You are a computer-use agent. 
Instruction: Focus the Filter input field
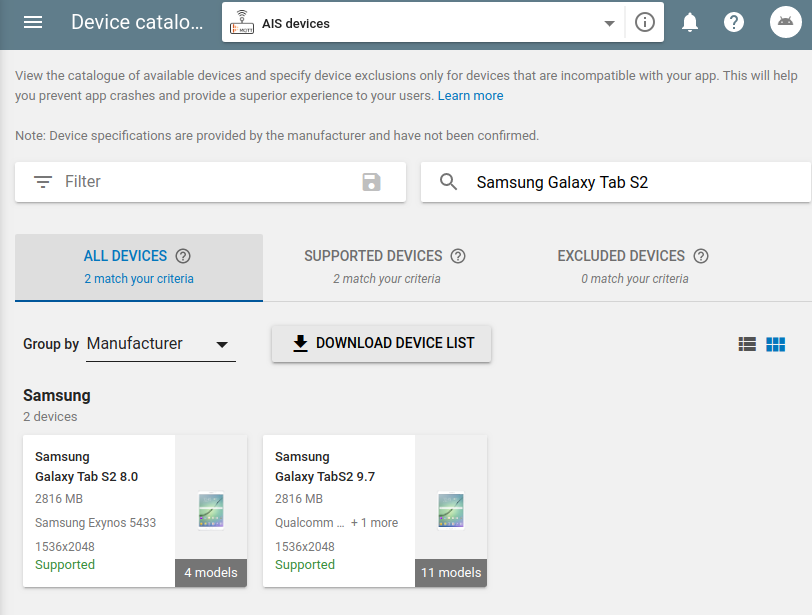[x=210, y=182]
